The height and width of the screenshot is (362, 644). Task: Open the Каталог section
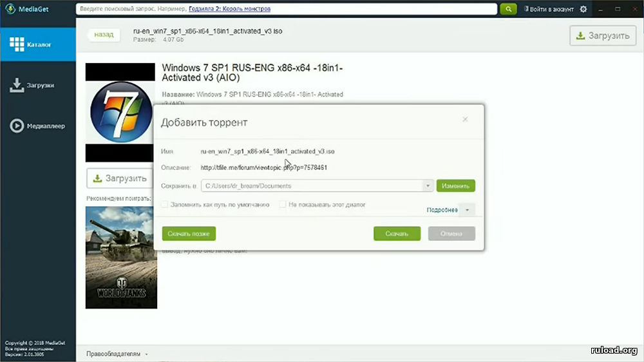pos(38,44)
